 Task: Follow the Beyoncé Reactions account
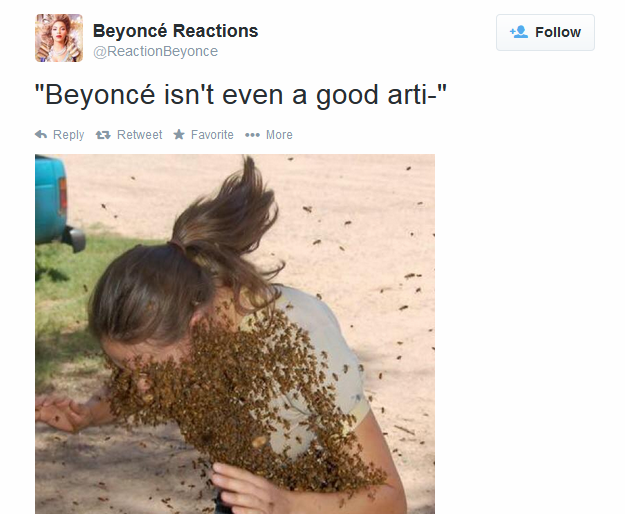(545, 32)
